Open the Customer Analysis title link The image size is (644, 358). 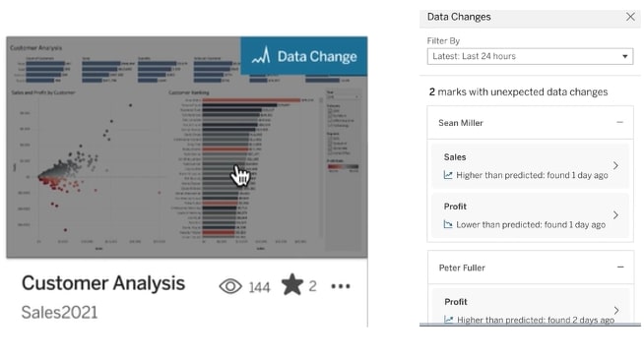[103, 283]
